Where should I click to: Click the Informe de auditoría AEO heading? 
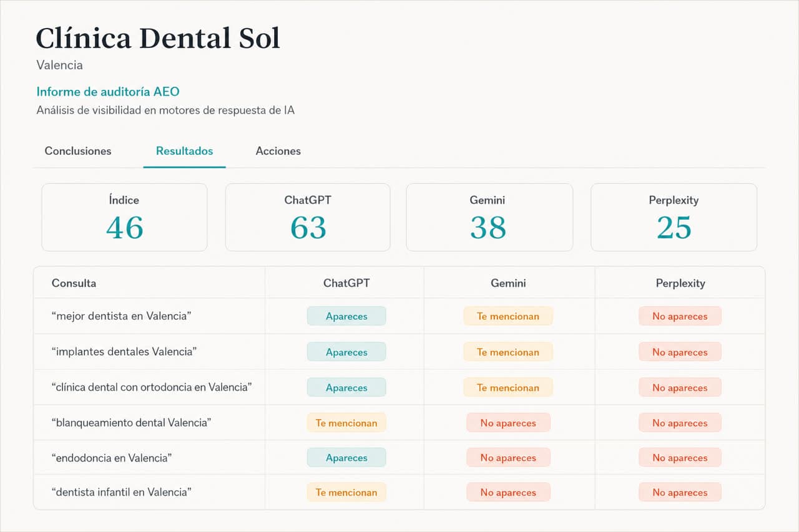click(x=108, y=92)
